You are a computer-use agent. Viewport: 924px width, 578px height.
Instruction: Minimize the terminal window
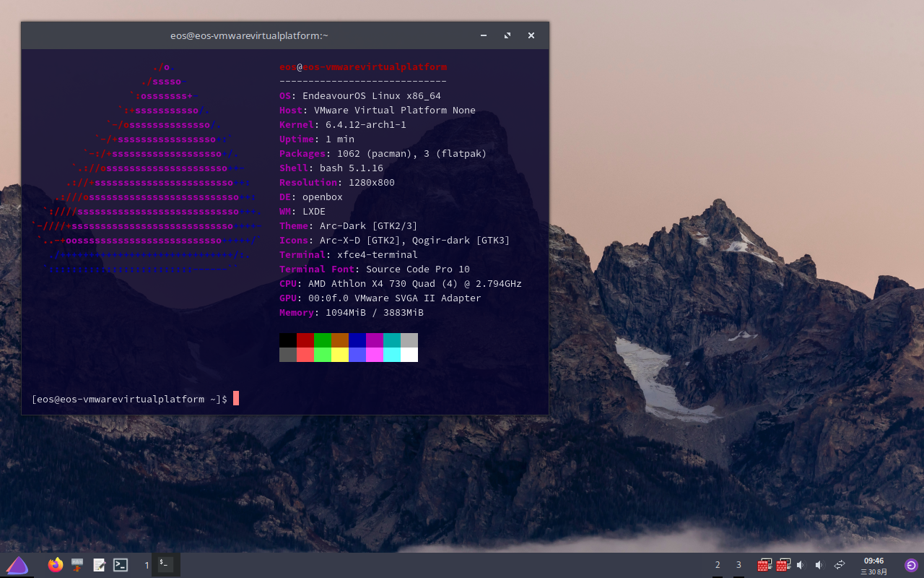coord(484,35)
